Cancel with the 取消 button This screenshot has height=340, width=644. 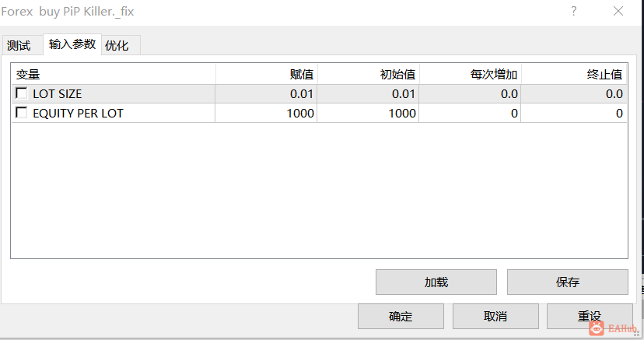pos(495,316)
